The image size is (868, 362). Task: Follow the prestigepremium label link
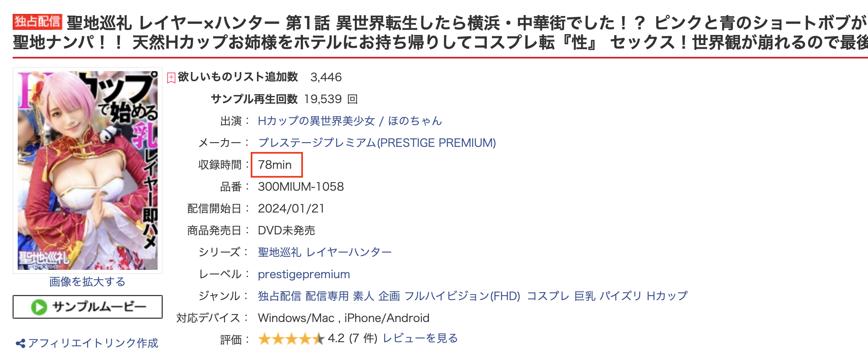point(304,274)
